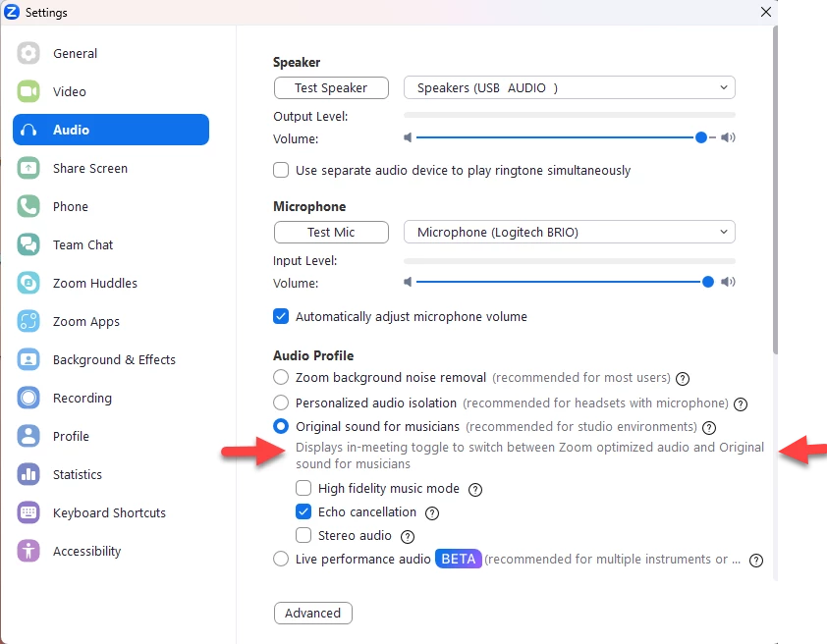Click the microphone Input Level bar
The height and width of the screenshot is (644, 827).
point(569,261)
